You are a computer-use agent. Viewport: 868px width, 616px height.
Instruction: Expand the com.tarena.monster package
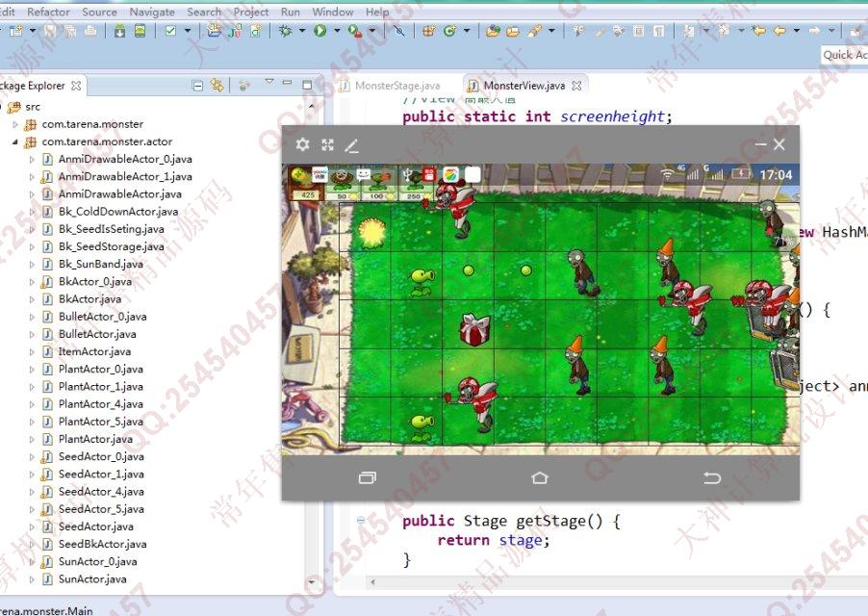pyautogui.click(x=15, y=124)
